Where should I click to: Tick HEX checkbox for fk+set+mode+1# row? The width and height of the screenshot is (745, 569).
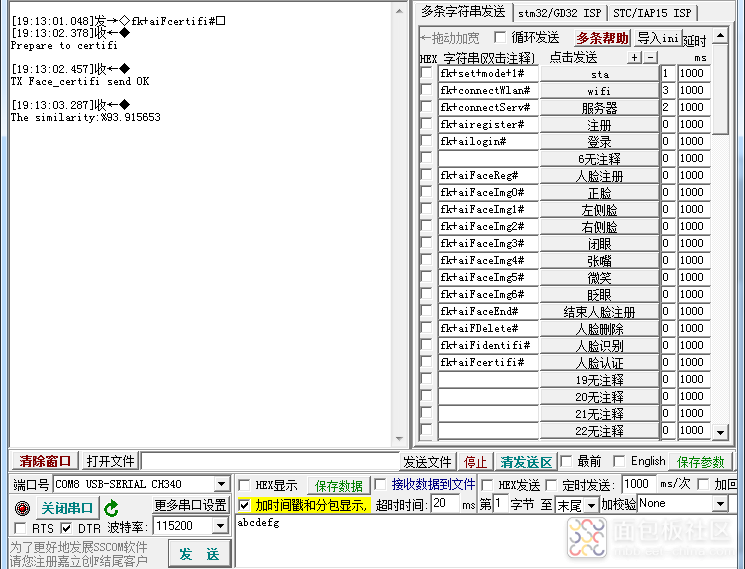click(427, 73)
